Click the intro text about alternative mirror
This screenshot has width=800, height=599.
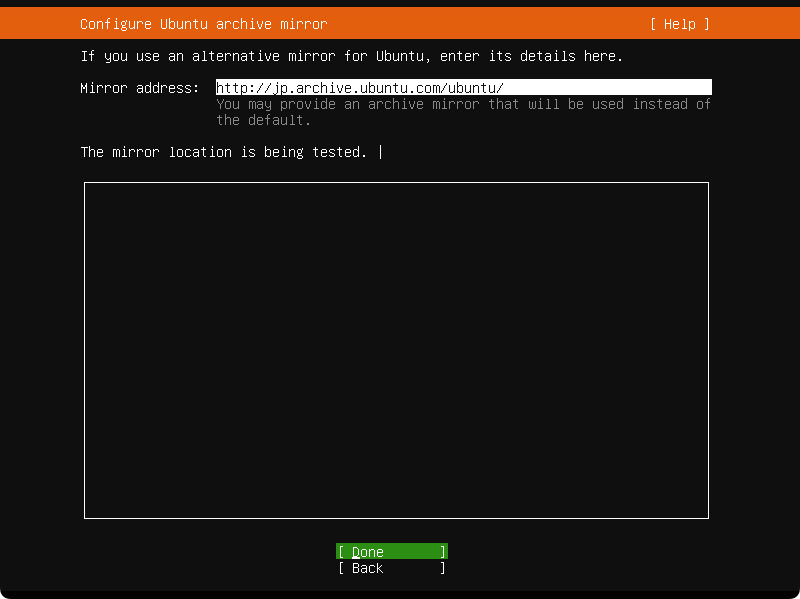(352, 56)
